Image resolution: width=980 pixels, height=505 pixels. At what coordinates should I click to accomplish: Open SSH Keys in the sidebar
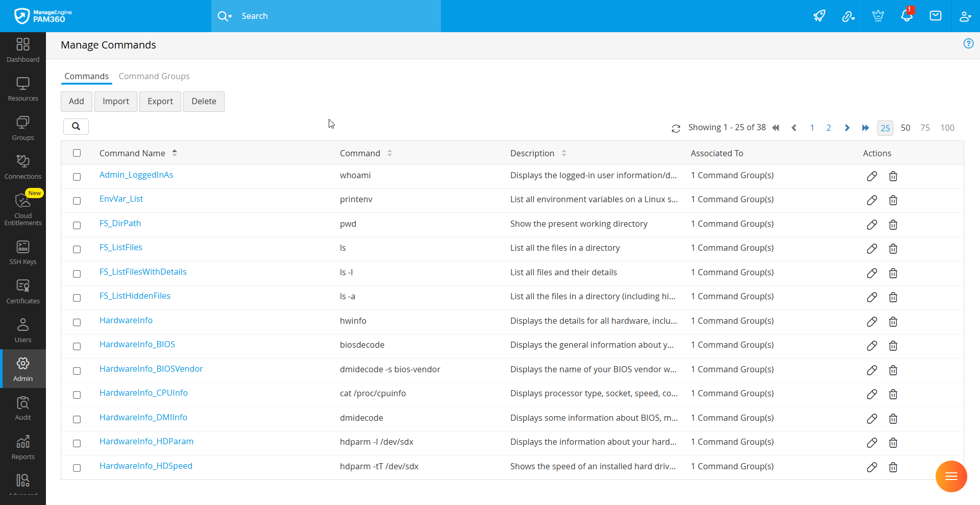23,253
